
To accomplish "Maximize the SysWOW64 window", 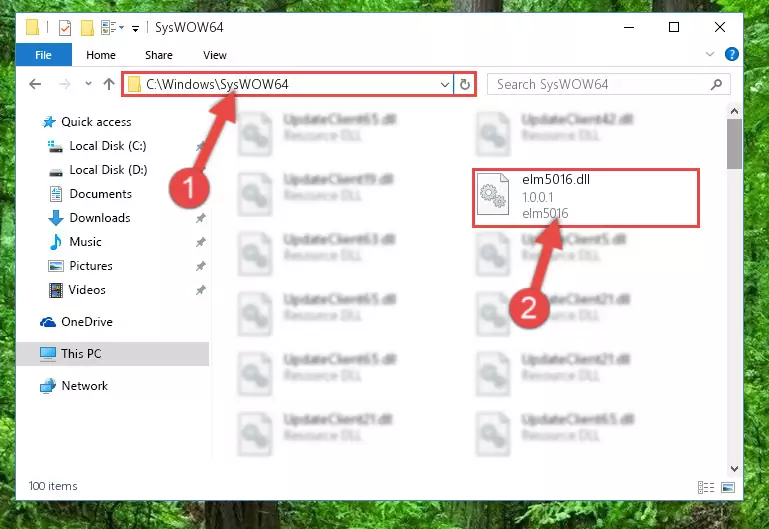I will pos(674,27).
